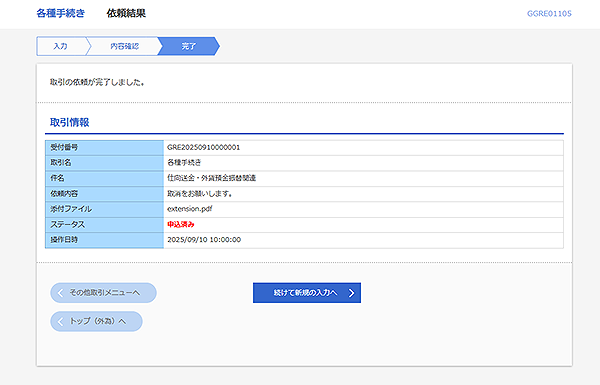600x385 pixels.
Task: Click the 取引名 row label
Action: 60,163
